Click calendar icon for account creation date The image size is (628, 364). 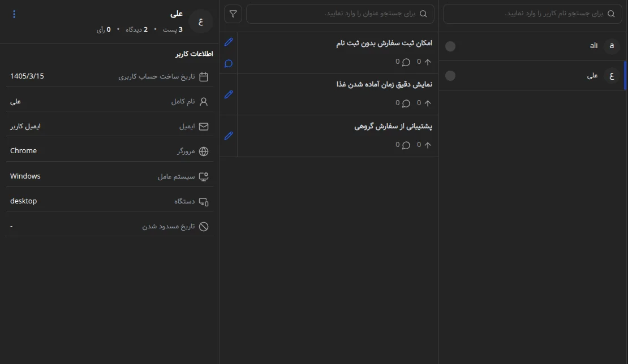(x=204, y=76)
